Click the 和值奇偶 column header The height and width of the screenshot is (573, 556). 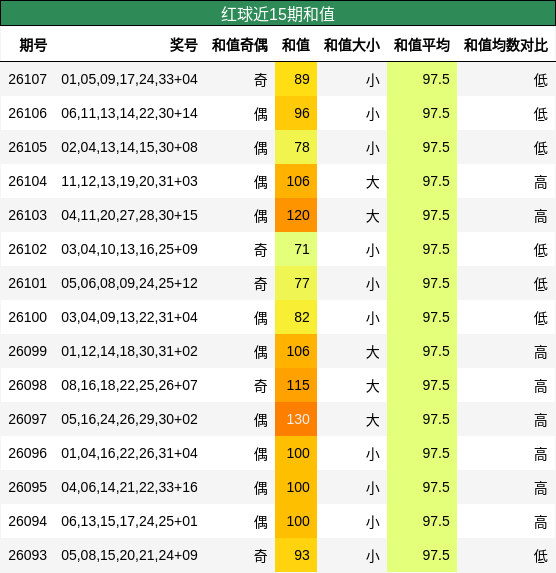(x=240, y=46)
